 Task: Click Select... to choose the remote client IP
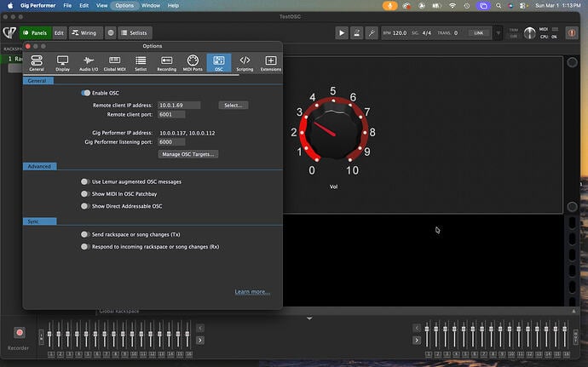(x=233, y=105)
